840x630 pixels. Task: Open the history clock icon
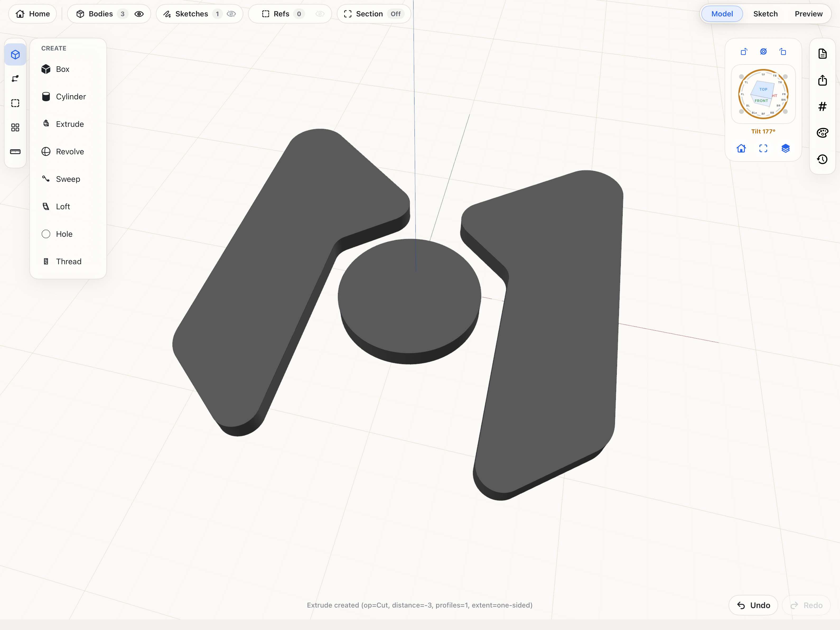(x=823, y=159)
